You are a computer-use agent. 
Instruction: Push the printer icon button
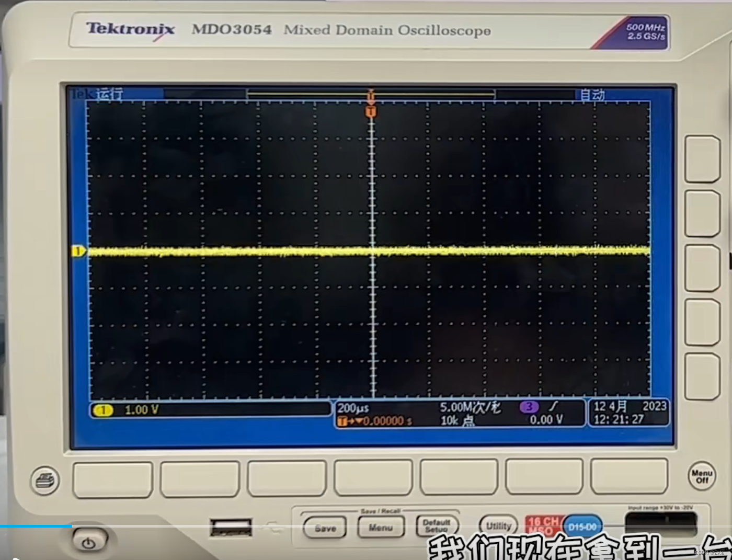(45, 480)
